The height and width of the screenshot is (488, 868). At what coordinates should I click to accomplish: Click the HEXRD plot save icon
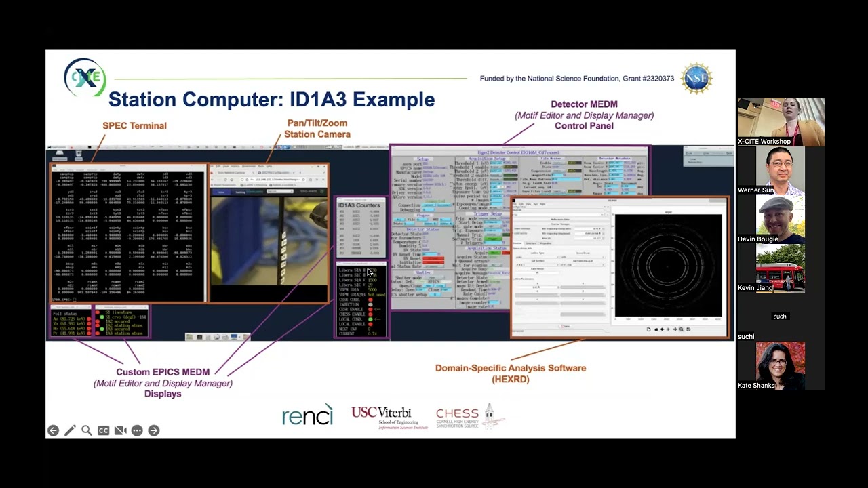pos(688,329)
